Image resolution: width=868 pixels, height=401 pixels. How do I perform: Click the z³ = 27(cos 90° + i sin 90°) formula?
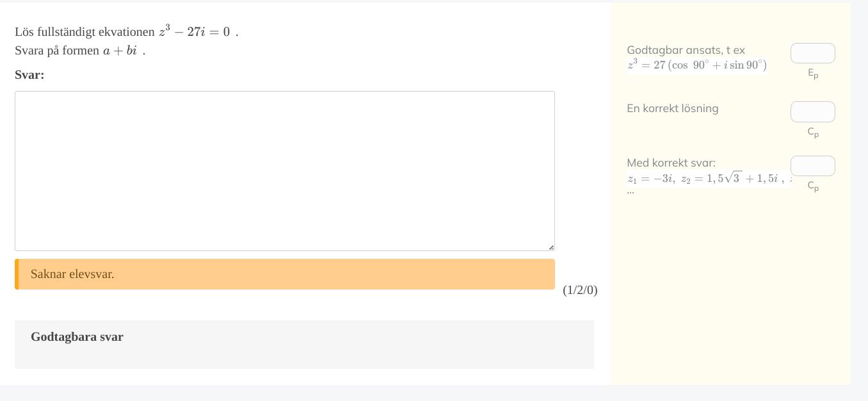coord(696,65)
